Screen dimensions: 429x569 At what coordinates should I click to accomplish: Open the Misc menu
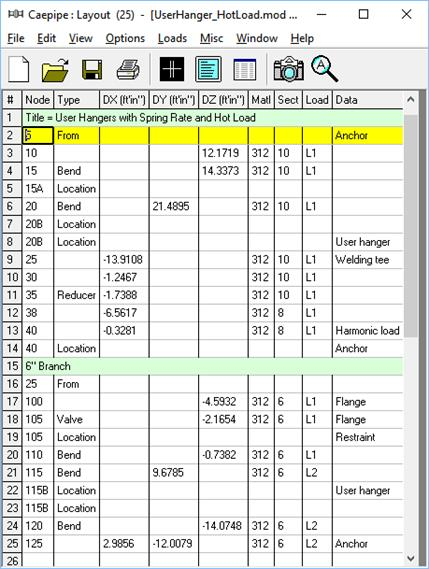(x=212, y=38)
